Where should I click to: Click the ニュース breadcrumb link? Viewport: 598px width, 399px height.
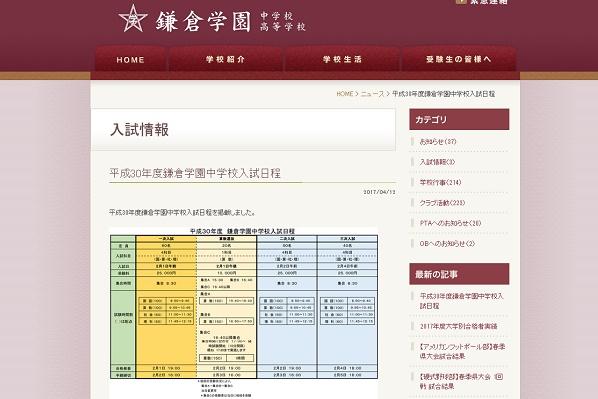[x=372, y=94]
